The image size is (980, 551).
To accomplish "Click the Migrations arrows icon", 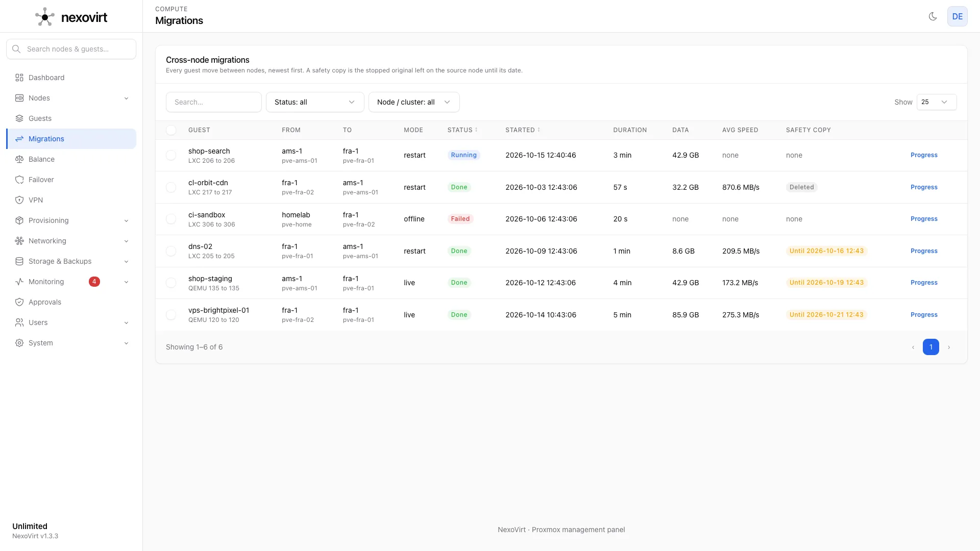I will 19,139.
